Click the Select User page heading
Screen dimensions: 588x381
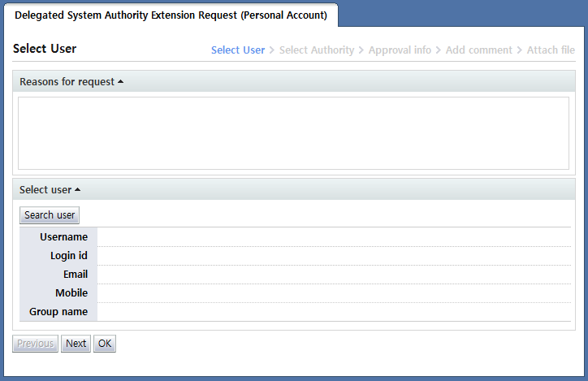[x=45, y=49]
